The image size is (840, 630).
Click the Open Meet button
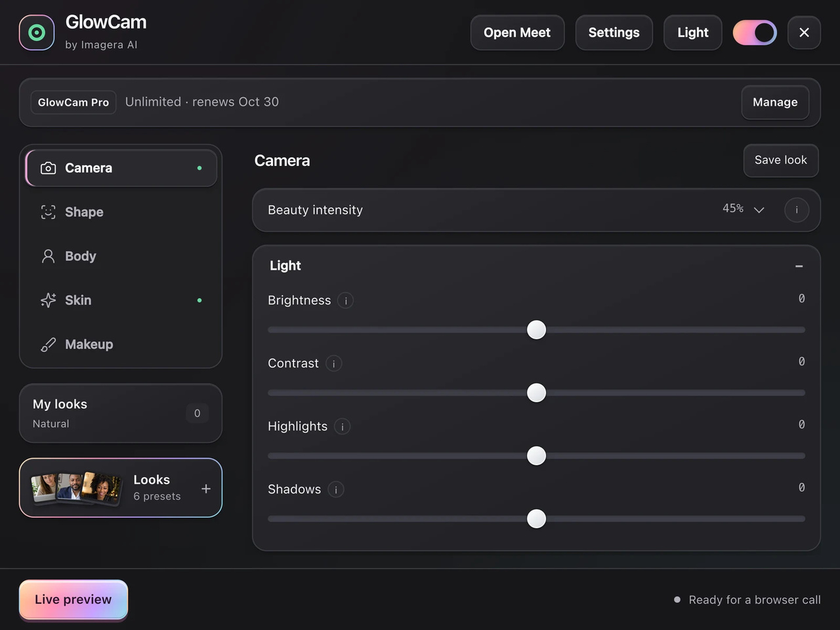[517, 32]
